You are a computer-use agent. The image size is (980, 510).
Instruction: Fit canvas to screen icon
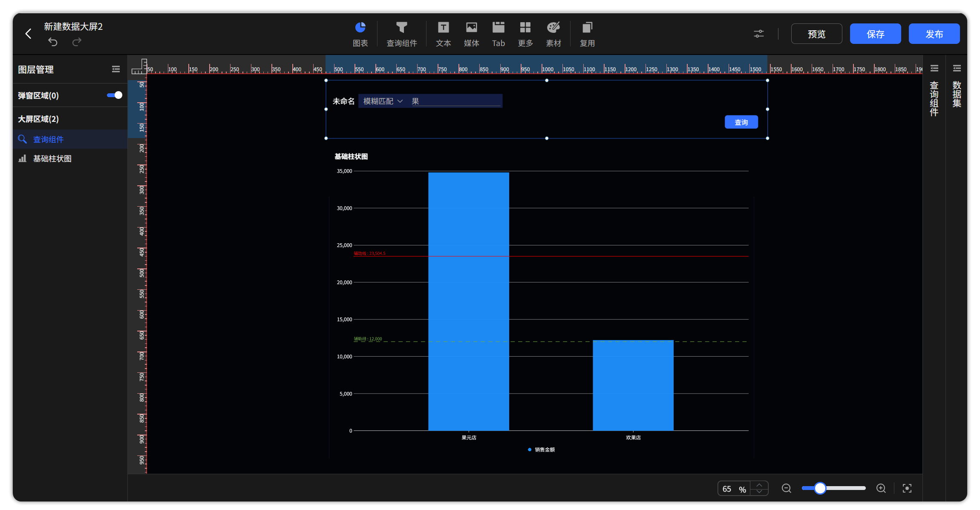tap(907, 488)
